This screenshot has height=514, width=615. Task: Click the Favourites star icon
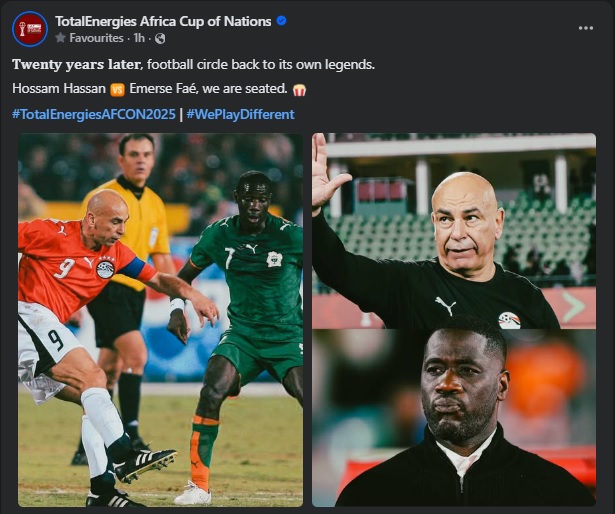tap(60, 38)
